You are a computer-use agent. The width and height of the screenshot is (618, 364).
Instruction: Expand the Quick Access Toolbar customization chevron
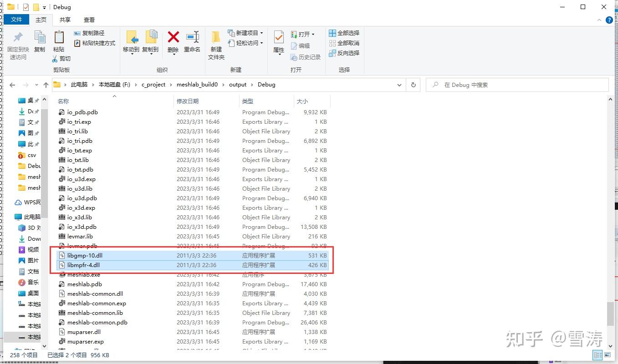[x=44, y=7]
